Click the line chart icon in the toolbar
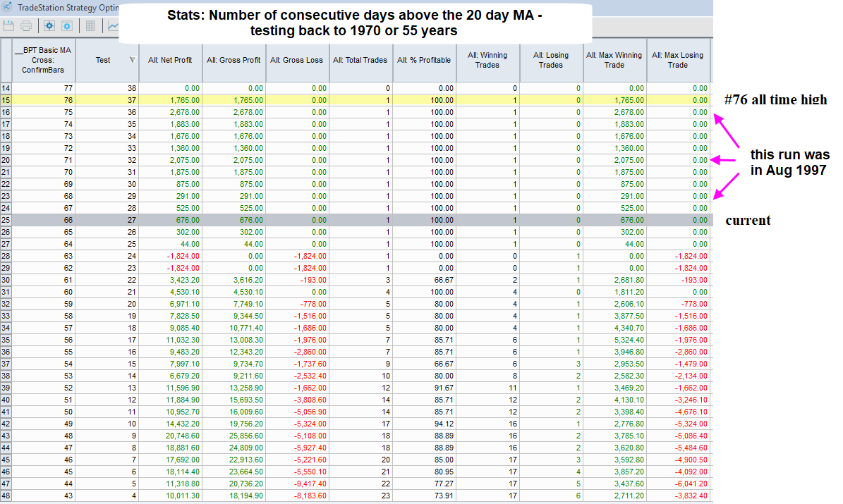Image resolution: width=843 pixels, height=504 pixels. (113, 26)
